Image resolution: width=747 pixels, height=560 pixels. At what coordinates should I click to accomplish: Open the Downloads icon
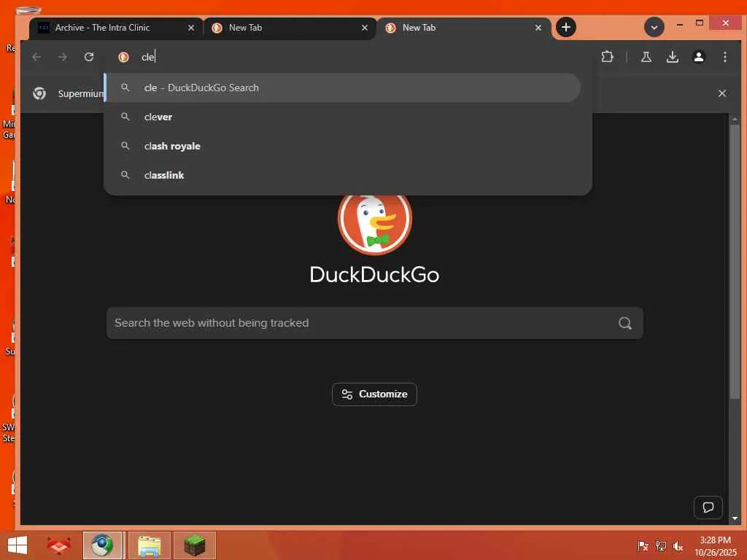click(672, 57)
